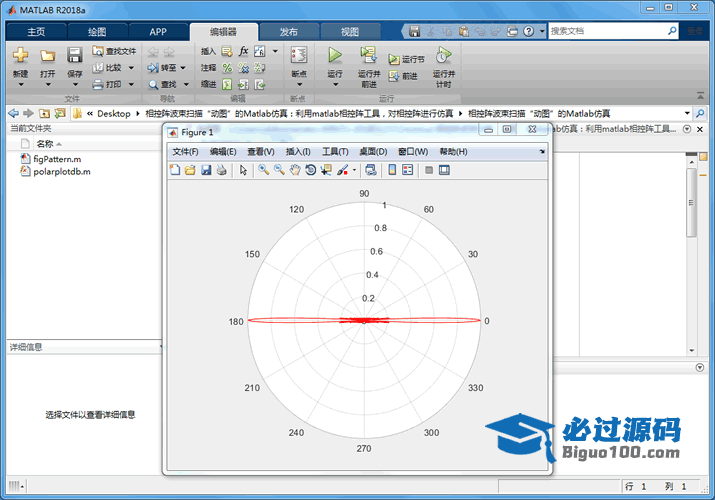Click the Insert Legend icon
The height and width of the screenshot is (500, 715).
click(x=408, y=170)
